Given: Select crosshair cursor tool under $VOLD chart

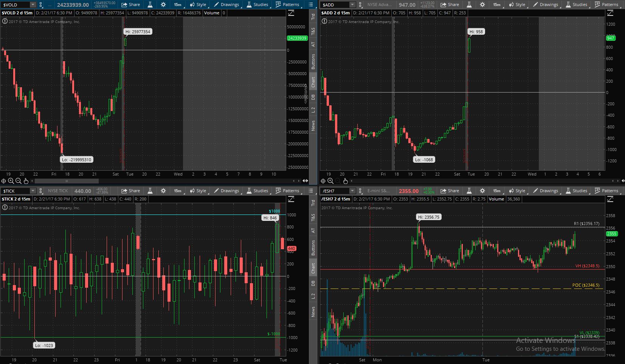Looking at the screenshot, I should pos(4,181).
